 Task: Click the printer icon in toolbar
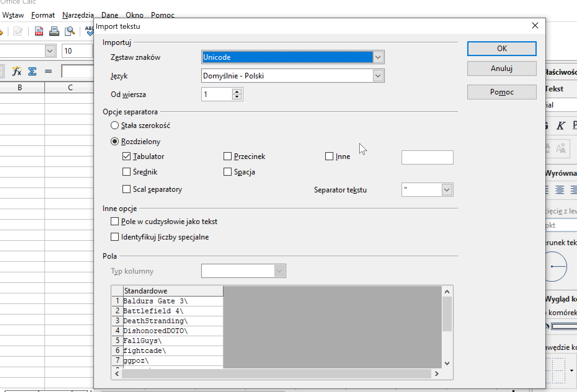click(x=54, y=31)
